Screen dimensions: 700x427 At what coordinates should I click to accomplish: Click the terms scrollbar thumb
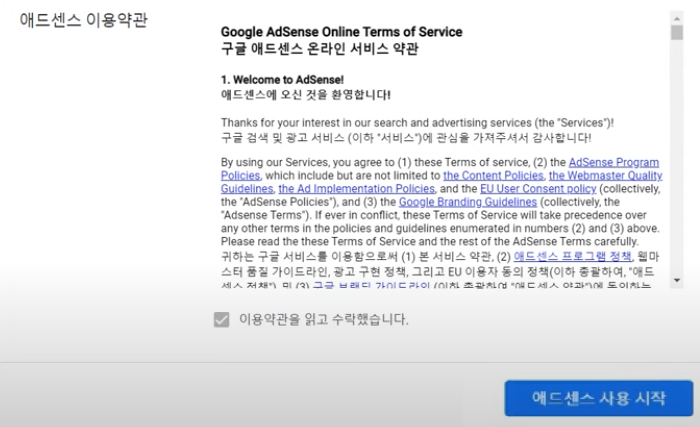[677, 33]
